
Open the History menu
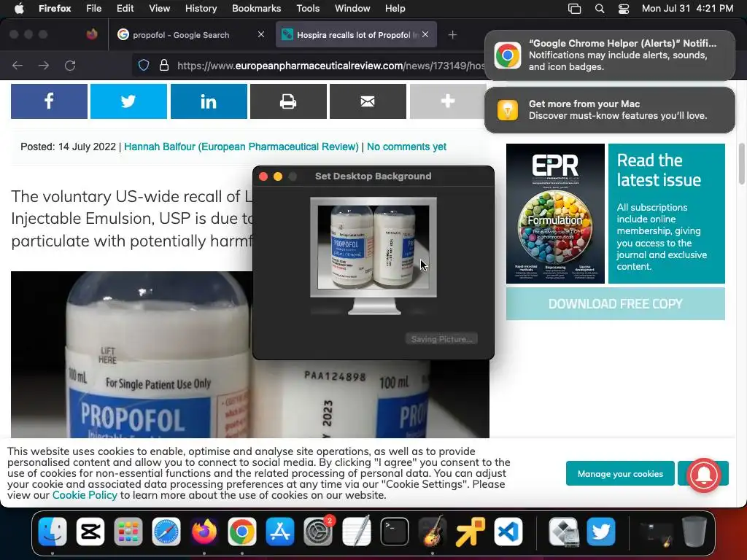[201, 9]
